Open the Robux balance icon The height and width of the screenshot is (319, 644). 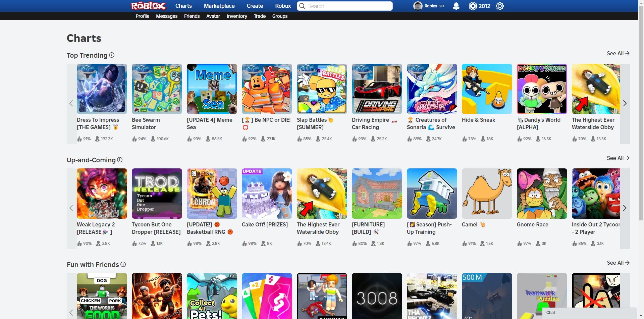(x=473, y=6)
